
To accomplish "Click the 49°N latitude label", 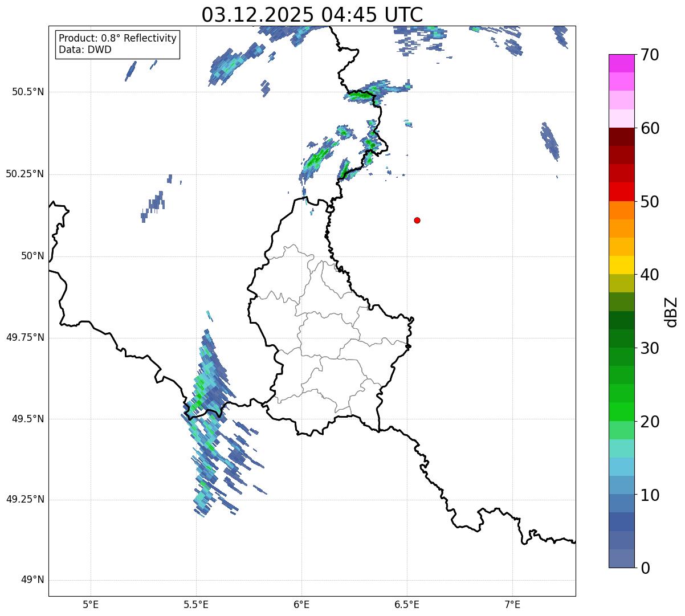I will [x=32, y=580].
